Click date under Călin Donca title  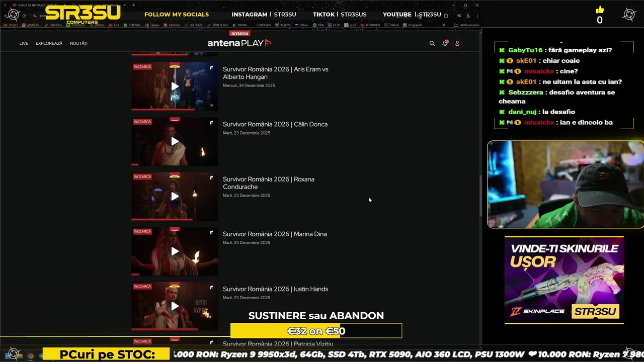[x=247, y=133]
